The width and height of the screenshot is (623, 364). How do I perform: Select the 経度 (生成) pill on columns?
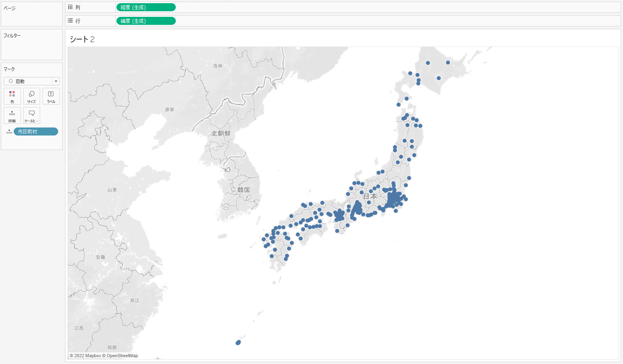tap(146, 7)
